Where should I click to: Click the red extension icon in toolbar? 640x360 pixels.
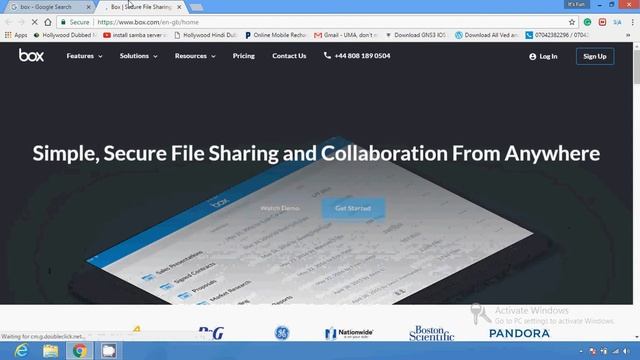(602, 22)
